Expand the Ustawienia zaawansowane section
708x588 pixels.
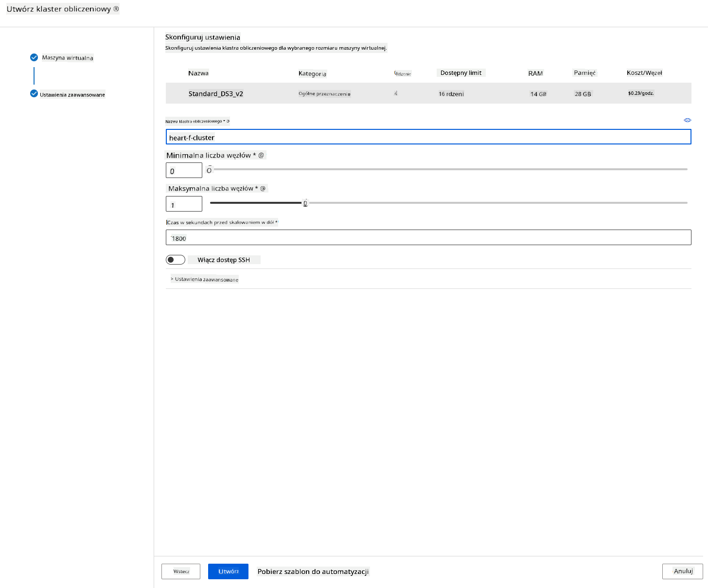[x=204, y=279]
